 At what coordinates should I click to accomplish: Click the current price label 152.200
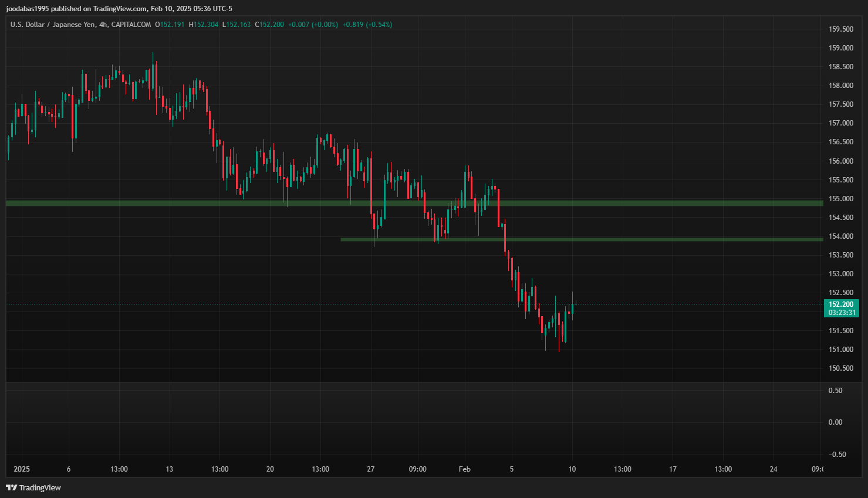(x=841, y=304)
